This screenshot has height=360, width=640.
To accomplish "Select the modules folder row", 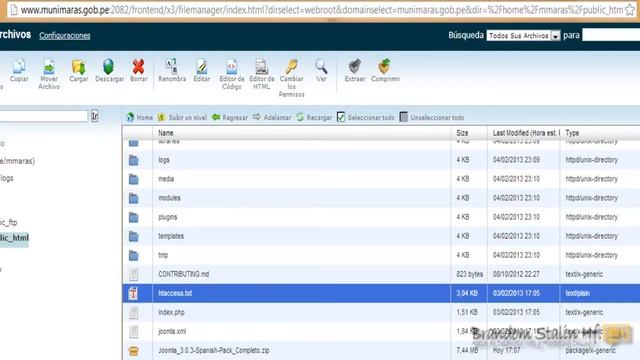I will (381, 198).
